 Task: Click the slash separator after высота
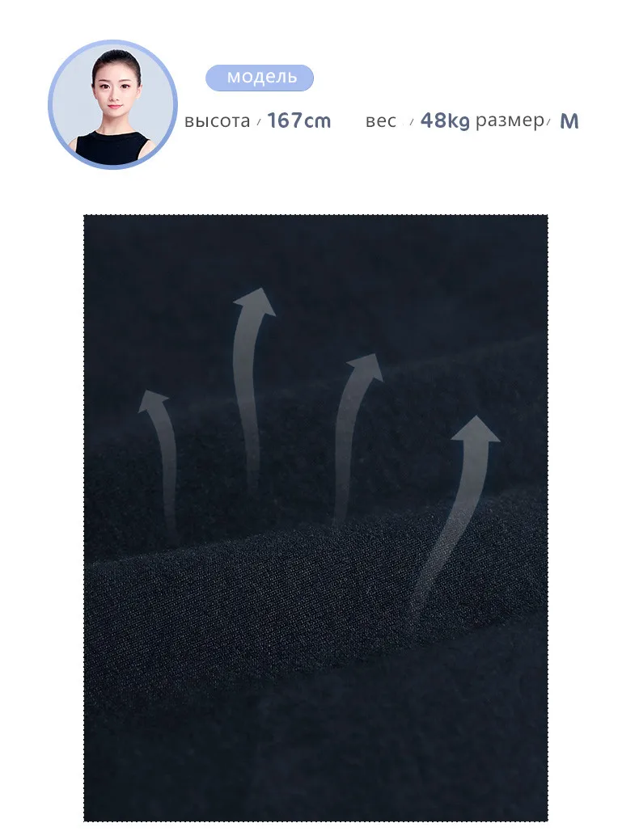[x=259, y=122]
